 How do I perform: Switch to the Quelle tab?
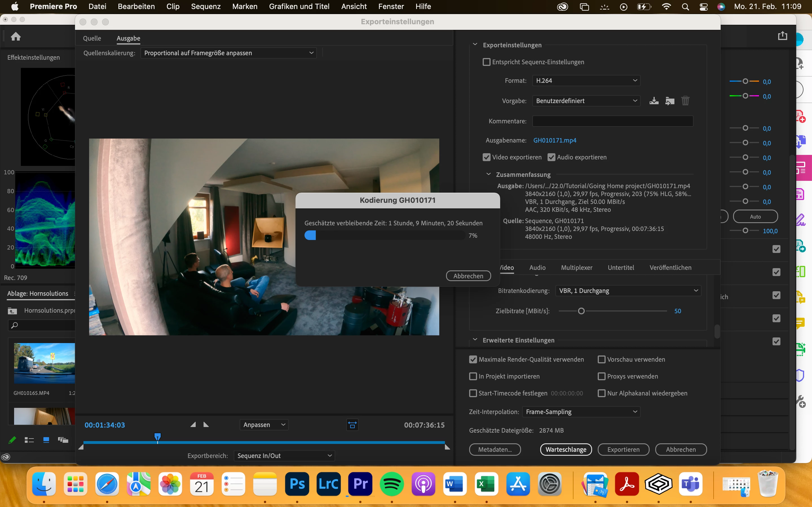92,38
